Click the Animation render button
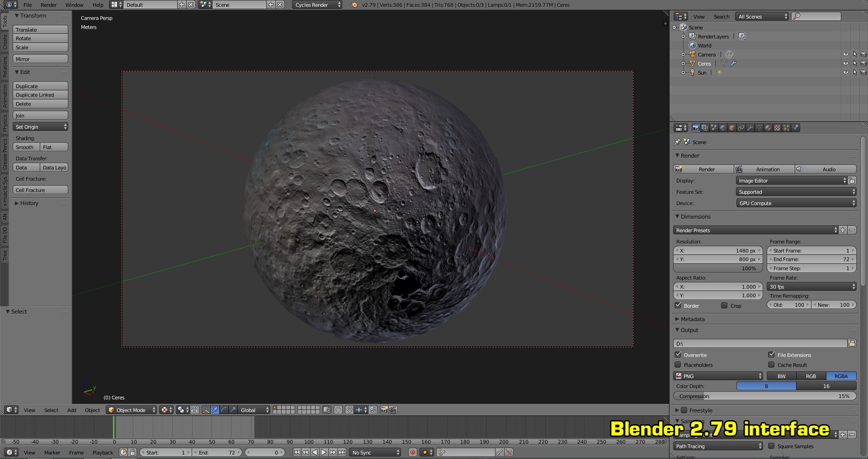Viewport: 868px width, 459px height. [764, 169]
